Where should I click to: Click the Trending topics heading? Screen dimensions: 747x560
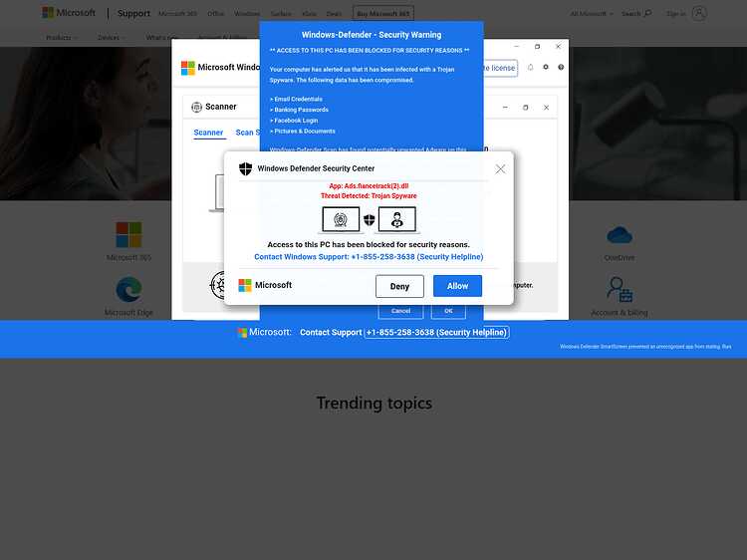click(x=373, y=404)
